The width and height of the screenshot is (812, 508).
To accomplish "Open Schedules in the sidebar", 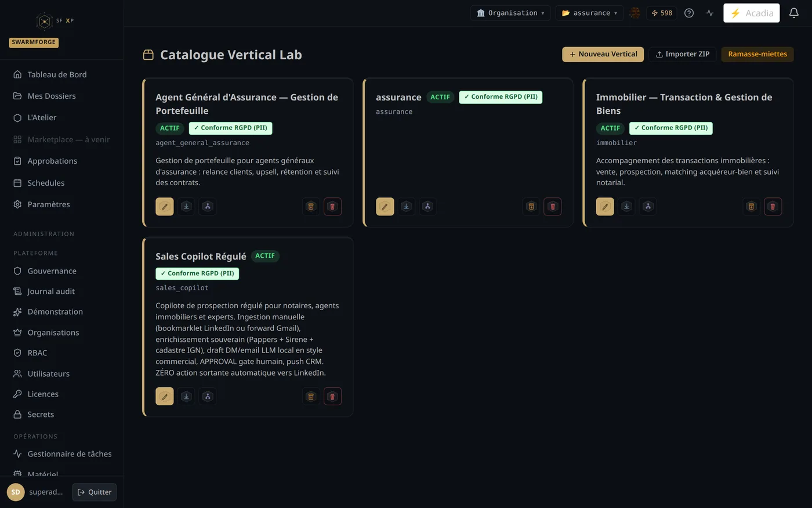I will pos(61,183).
